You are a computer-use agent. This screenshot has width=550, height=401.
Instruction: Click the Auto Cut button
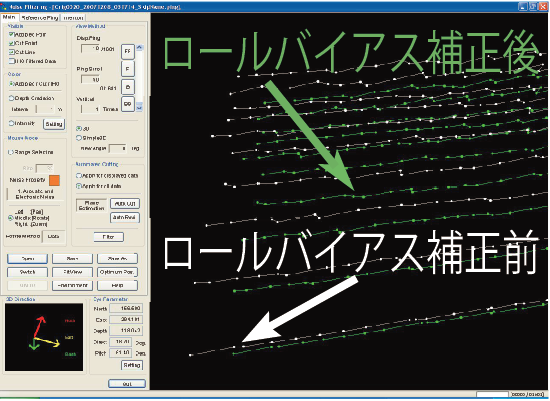click(125, 203)
